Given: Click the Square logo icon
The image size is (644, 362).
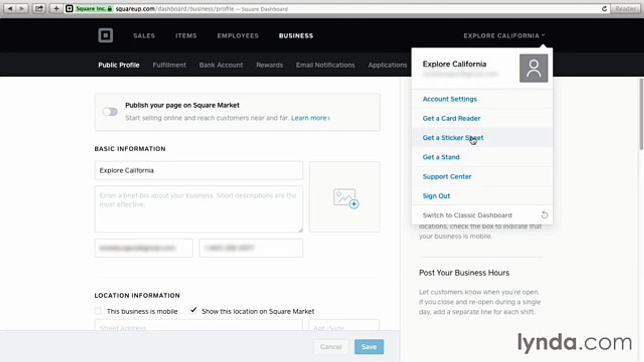Looking at the screenshot, I should point(105,35).
